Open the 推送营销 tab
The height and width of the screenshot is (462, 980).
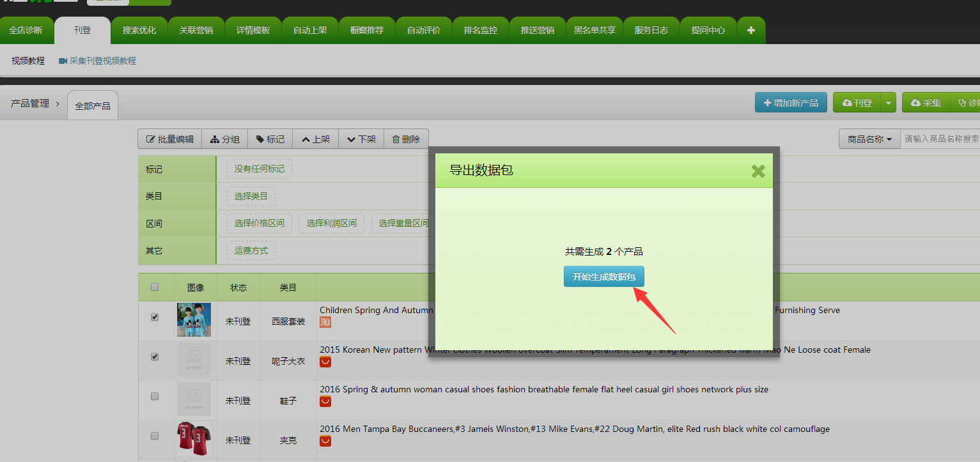538,30
